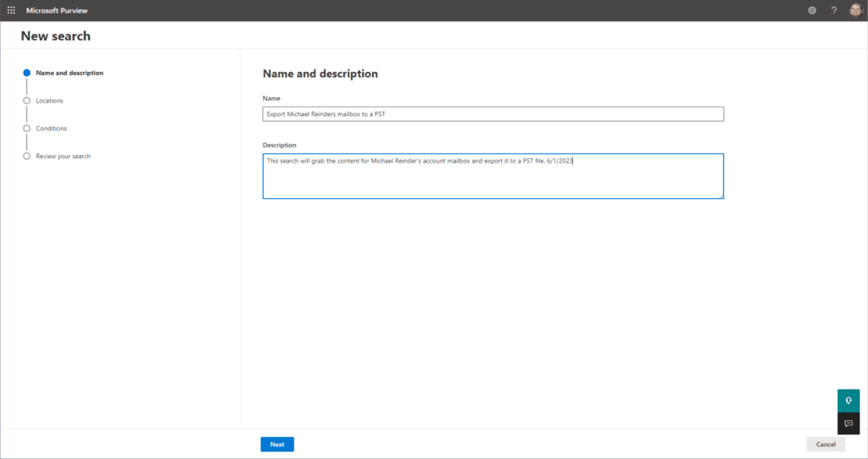
Task: Open the Review your search step label
Action: 63,157
